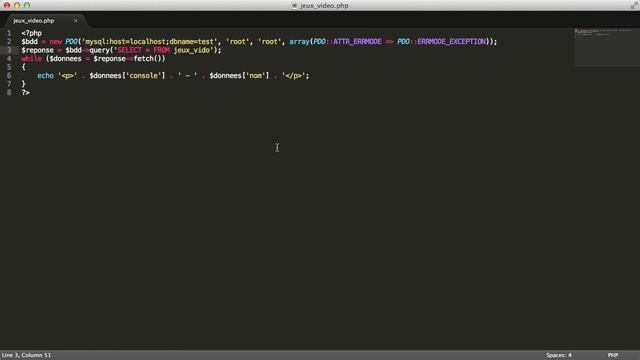Click the opening brace on line 5
Screen dimensions: 640x360
tap(23, 67)
